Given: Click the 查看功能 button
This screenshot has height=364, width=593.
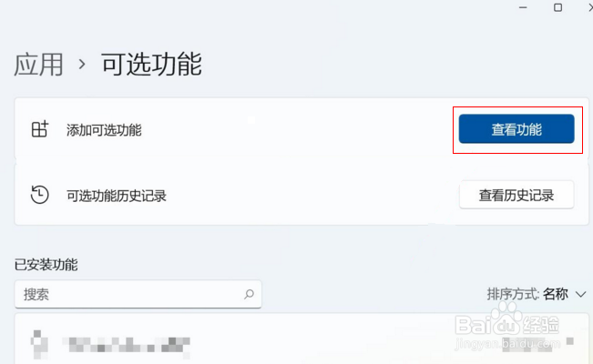Looking at the screenshot, I should [x=516, y=129].
